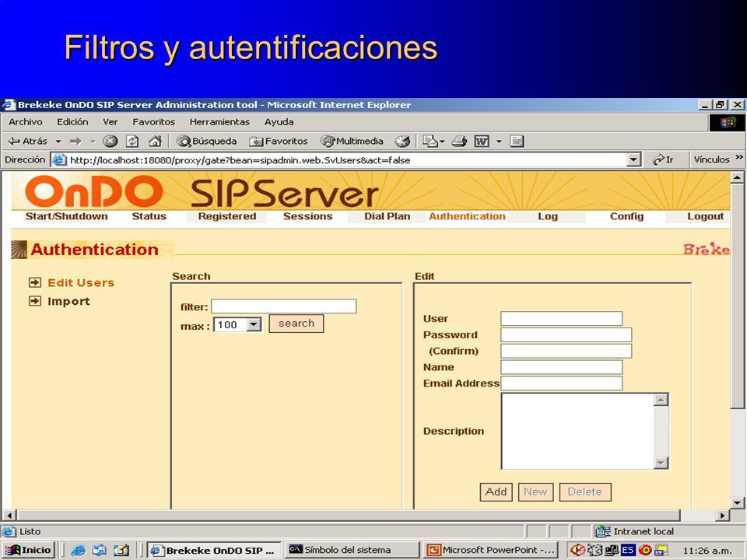Focus the Email Address input field
The width and height of the screenshot is (747, 560).
561,383
